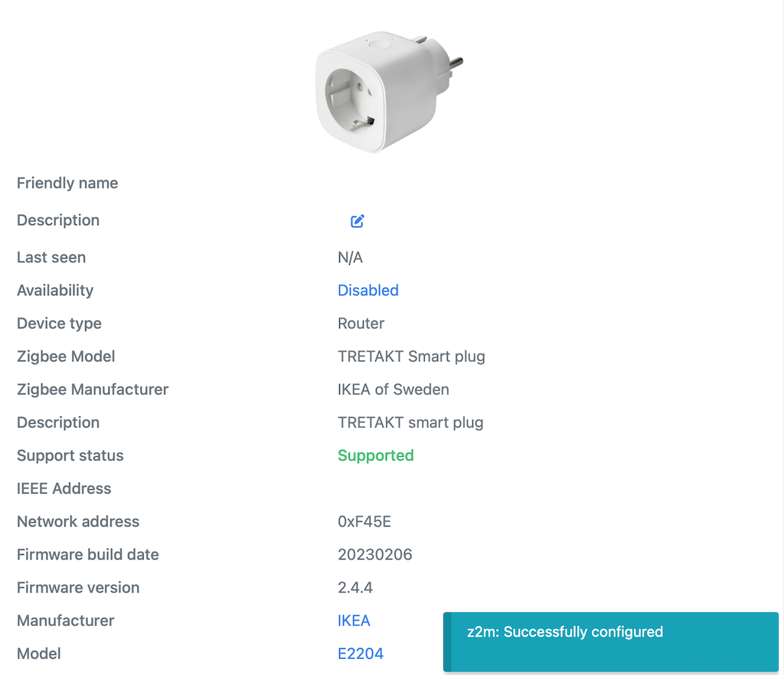
Task: Dismiss the 'Successfully configured' toast notification
Action: click(610, 641)
